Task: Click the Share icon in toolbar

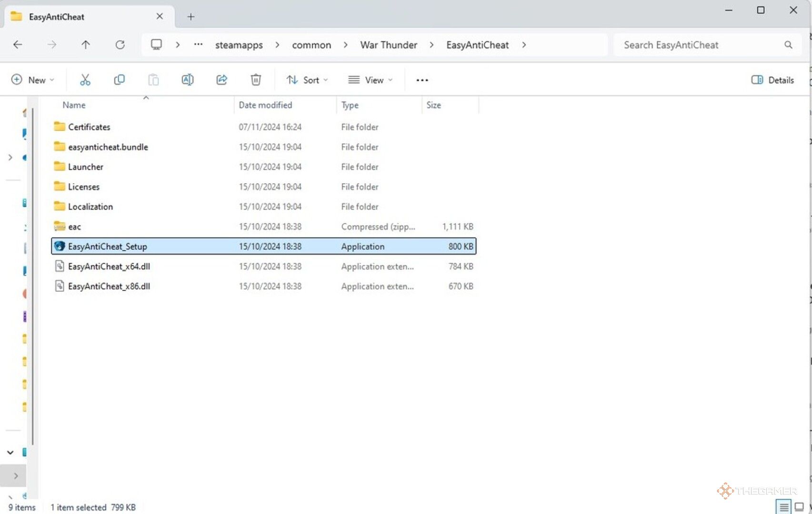Action: coord(221,80)
